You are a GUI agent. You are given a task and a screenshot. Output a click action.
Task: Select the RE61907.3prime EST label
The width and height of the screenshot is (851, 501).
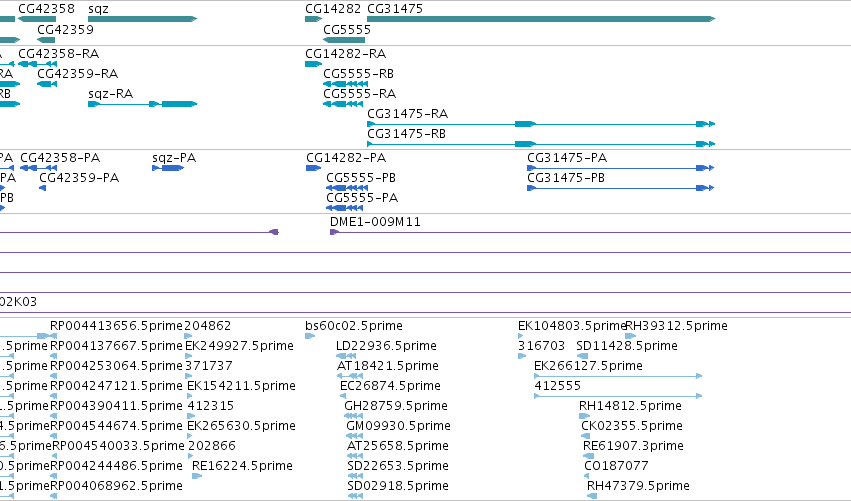(x=633, y=446)
